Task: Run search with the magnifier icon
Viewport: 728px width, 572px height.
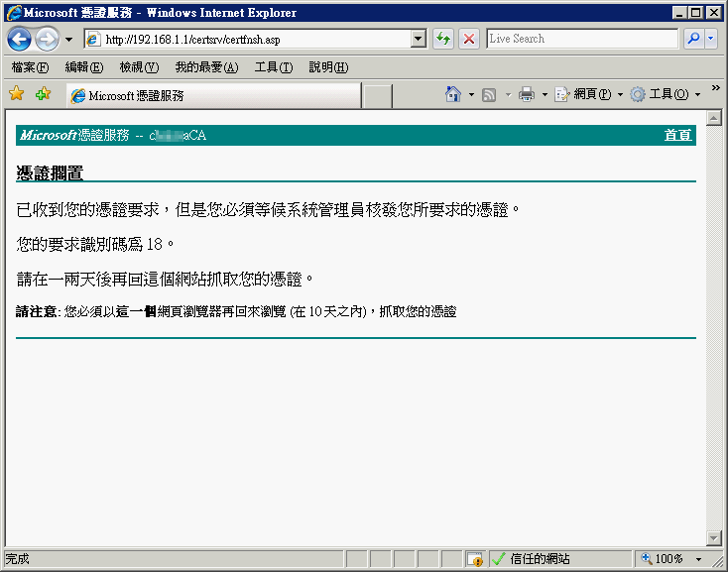Action: 693,39
